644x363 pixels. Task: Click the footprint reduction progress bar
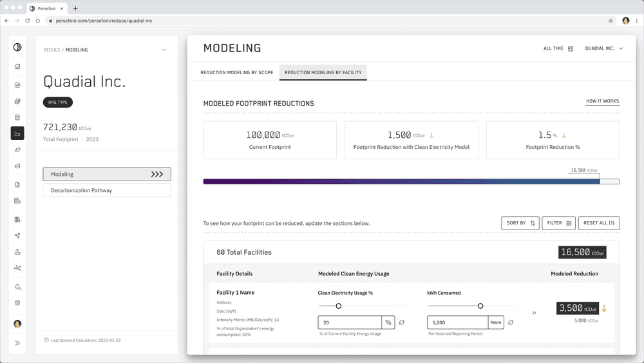(x=411, y=181)
